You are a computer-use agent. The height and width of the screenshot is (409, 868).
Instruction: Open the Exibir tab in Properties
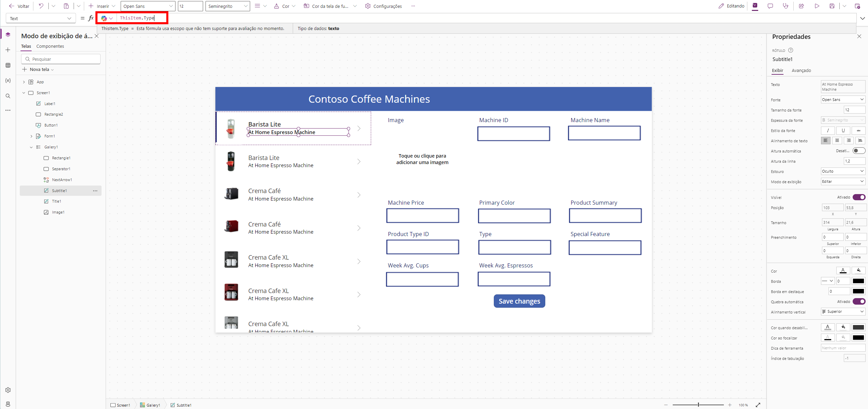coord(777,71)
